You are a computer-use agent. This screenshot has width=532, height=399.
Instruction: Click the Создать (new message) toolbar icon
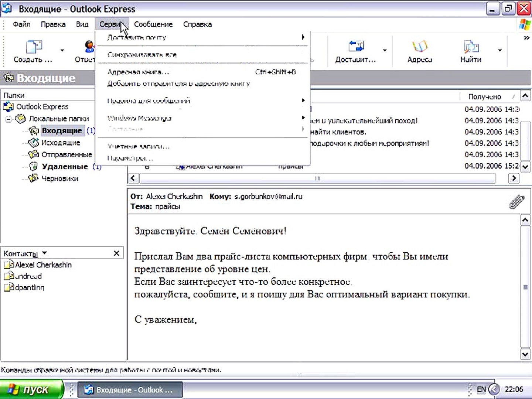coord(34,47)
